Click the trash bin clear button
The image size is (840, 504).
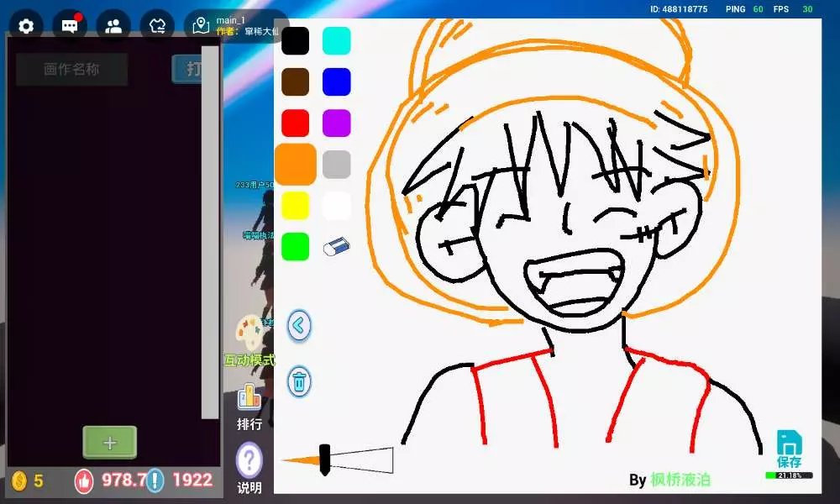coord(299,382)
